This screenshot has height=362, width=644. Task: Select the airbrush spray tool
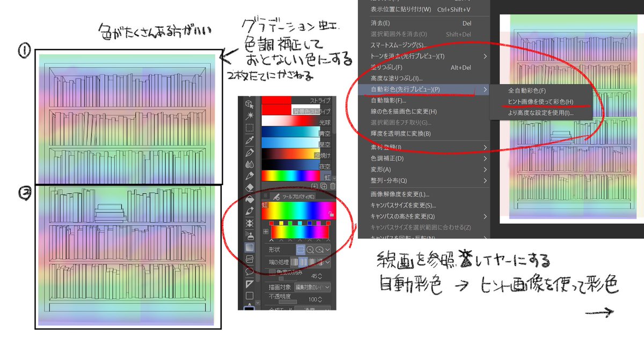(x=250, y=235)
